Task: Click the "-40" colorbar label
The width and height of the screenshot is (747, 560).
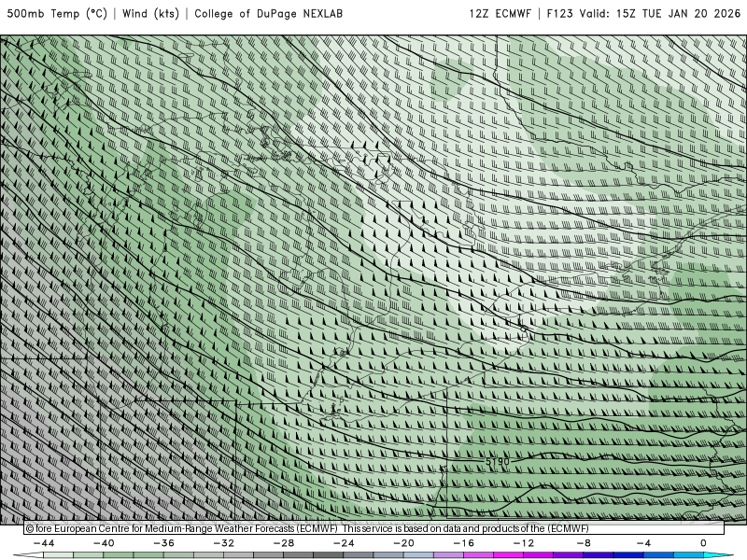Action: tap(104, 543)
